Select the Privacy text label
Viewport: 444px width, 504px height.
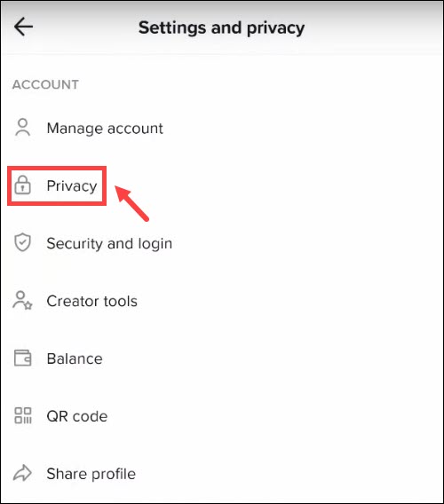click(x=72, y=185)
